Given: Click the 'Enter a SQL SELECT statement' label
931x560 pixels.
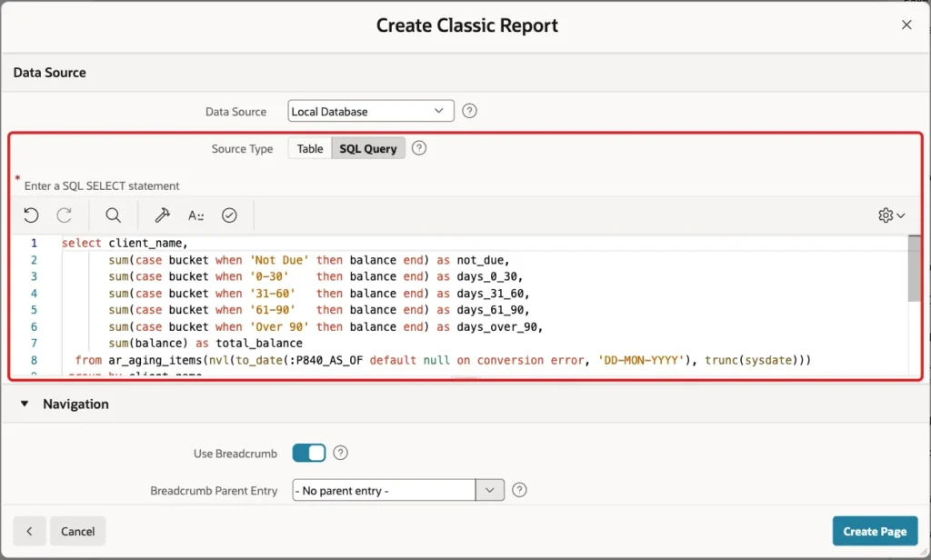Looking at the screenshot, I should (102, 185).
